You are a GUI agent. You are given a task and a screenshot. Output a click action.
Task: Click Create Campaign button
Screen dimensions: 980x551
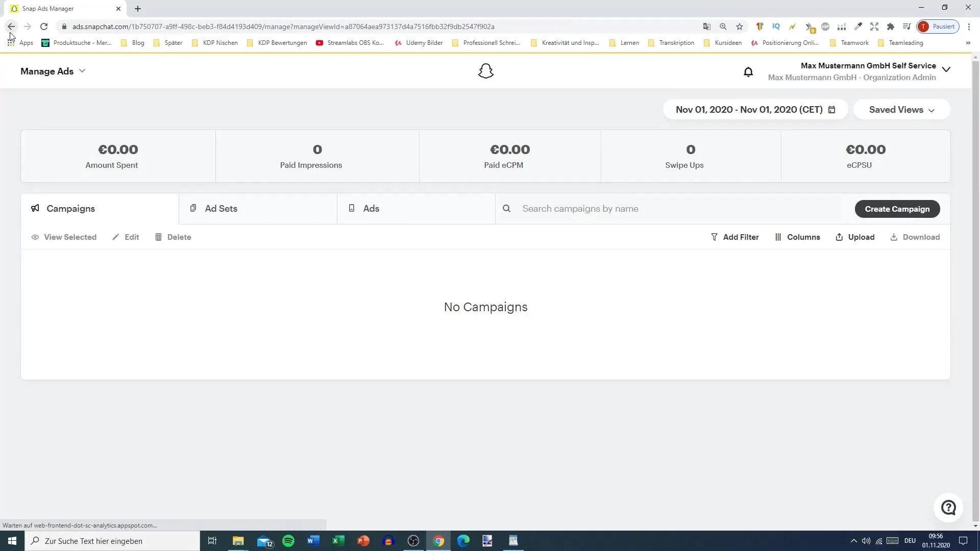[x=897, y=209]
